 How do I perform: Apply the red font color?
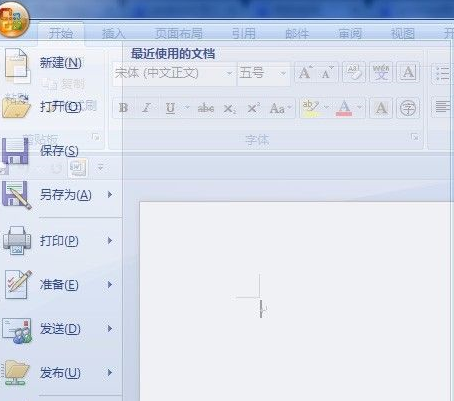click(x=344, y=108)
